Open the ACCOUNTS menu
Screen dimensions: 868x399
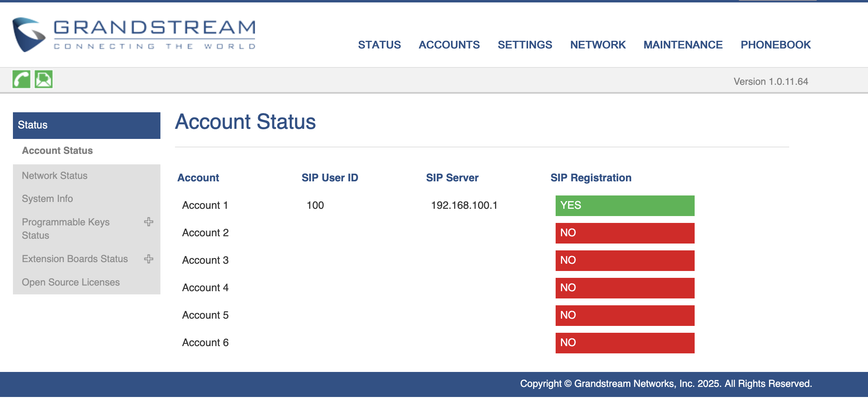pos(449,45)
